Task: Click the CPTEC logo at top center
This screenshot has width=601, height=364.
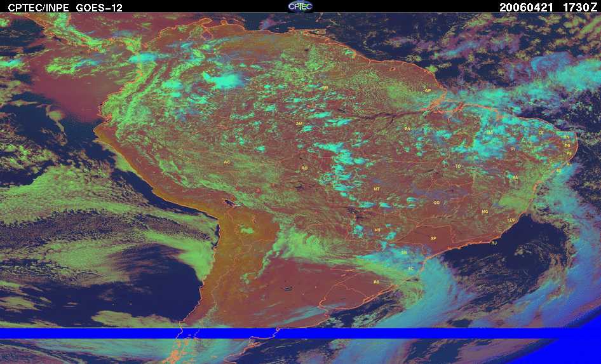Action: coord(300,6)
